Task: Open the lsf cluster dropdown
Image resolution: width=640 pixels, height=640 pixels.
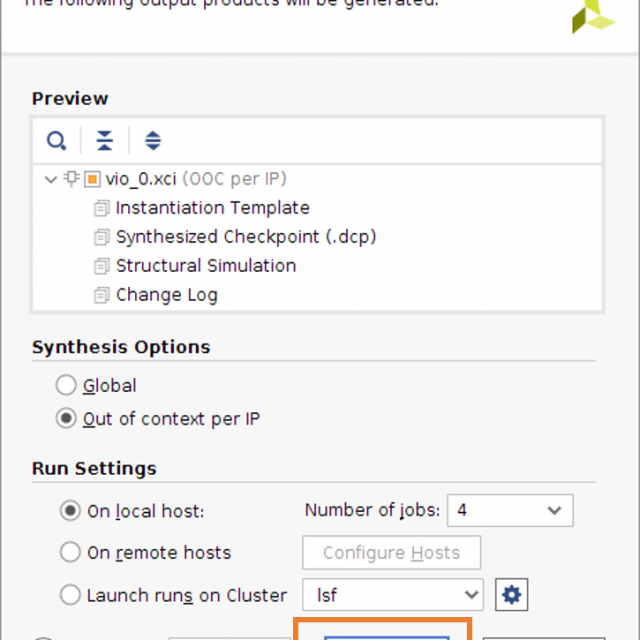Action: pos(393,595)
